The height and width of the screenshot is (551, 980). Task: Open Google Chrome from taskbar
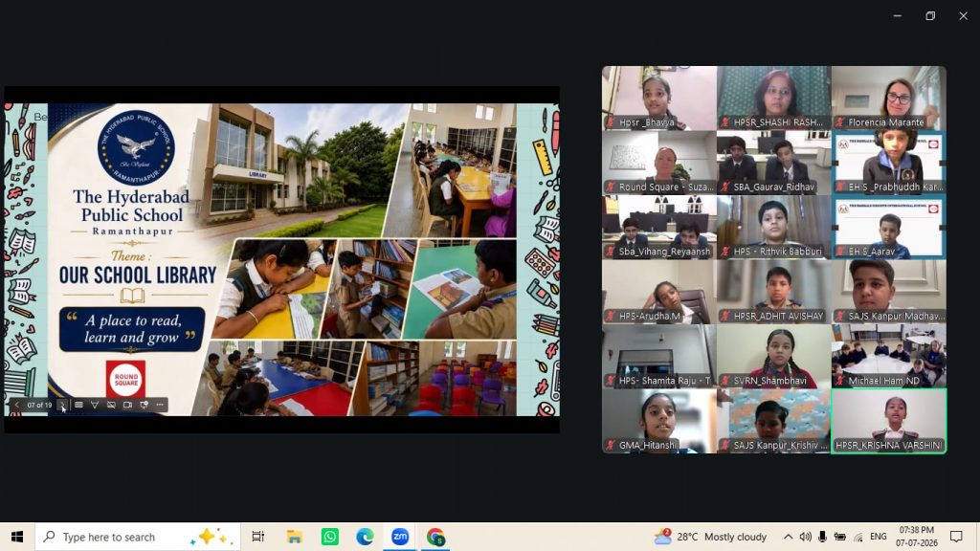click(435, 537)
